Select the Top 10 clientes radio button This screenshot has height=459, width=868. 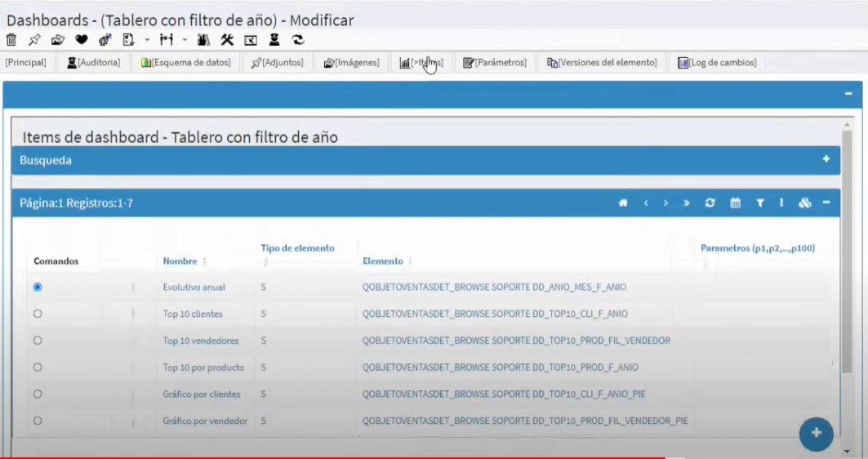(x=38, y=314)
